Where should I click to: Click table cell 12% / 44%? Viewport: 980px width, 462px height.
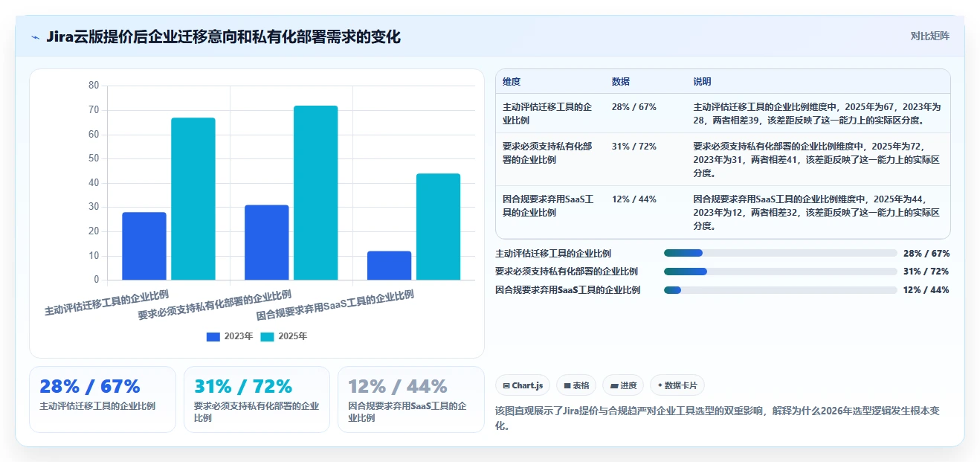(634, 199)
